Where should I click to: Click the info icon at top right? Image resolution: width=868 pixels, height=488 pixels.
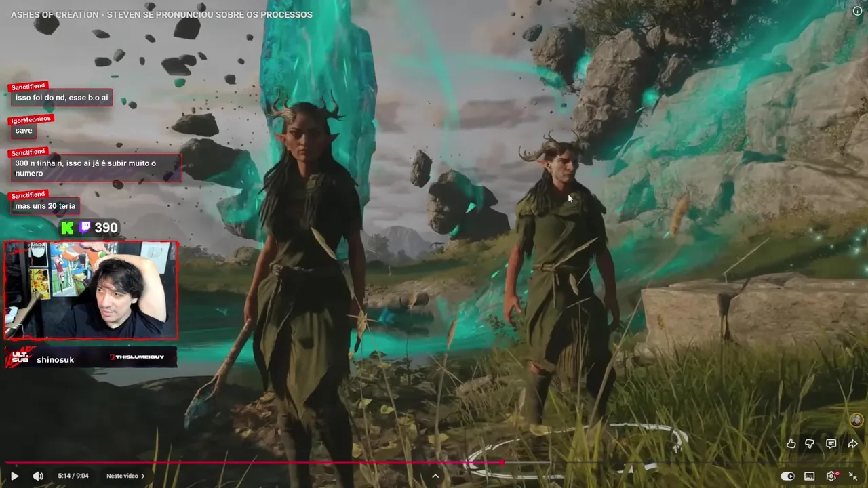pyautogui.click(x=857, y=11)
